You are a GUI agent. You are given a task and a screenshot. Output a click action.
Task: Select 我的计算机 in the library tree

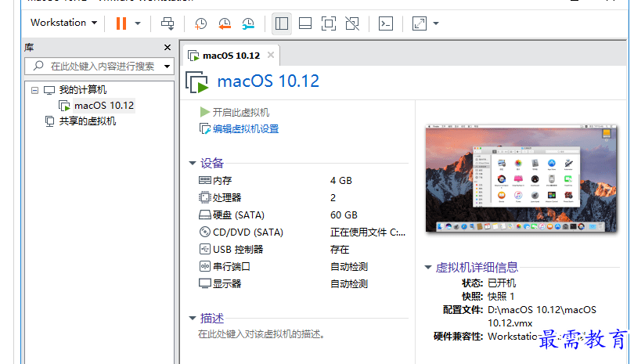click(x=82, y=90)
